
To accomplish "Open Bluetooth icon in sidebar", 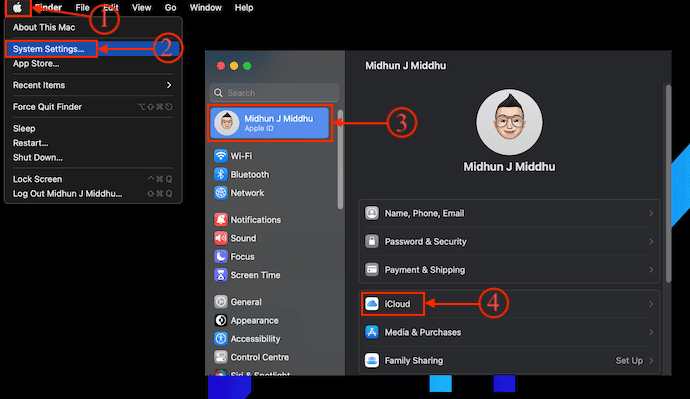I will 220,174.
